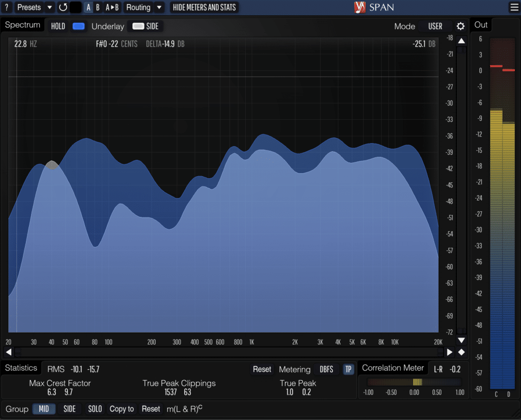Click the undo/reload circular arrow icon
Screen dimensions: 521x420
coord(63,7)
